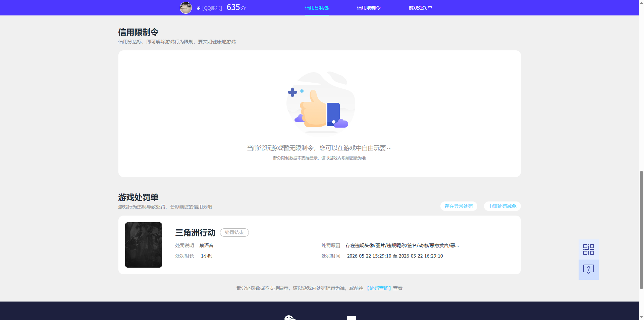Open the 【处罚查询】 link
Screen dimensions: 644x320
pos(379,288)
